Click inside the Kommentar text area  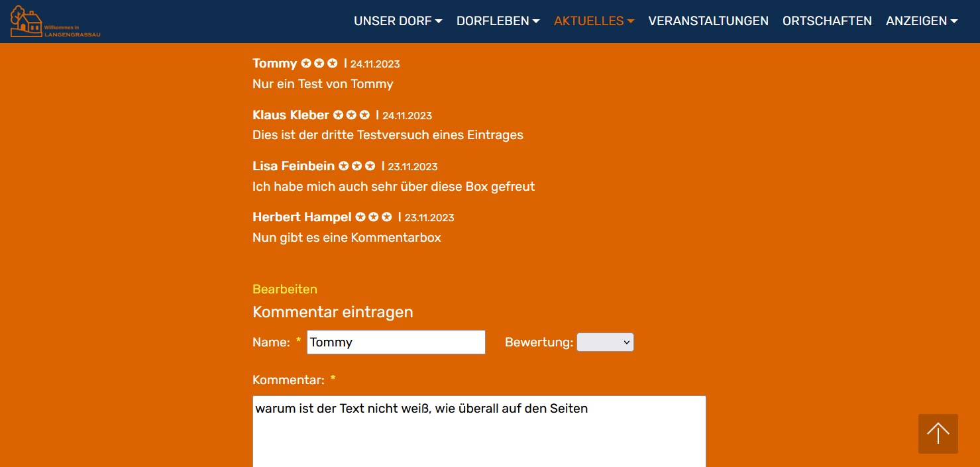[479, 431]
